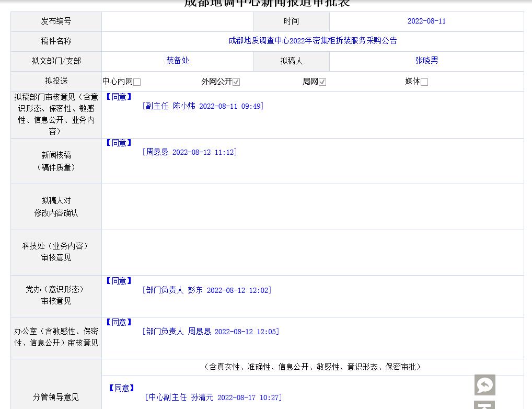Toggle the 局网 checkbox

[x=322, y=82]
